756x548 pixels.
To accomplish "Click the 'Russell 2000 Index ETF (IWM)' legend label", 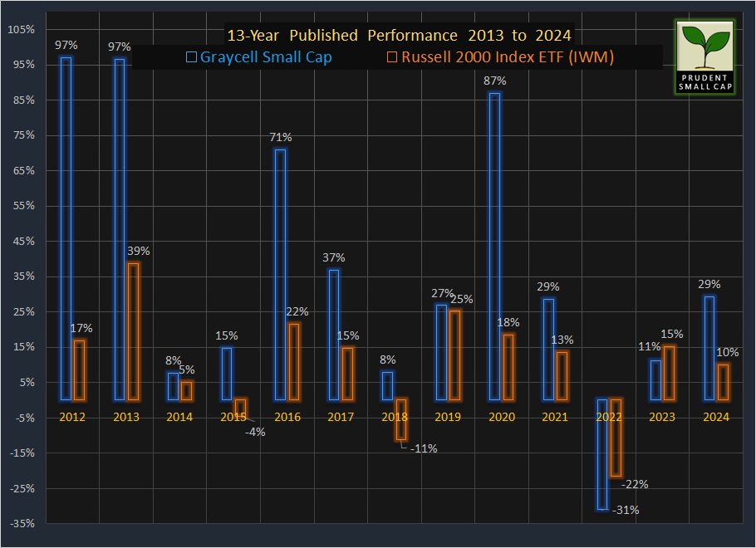I will point(508,56).
